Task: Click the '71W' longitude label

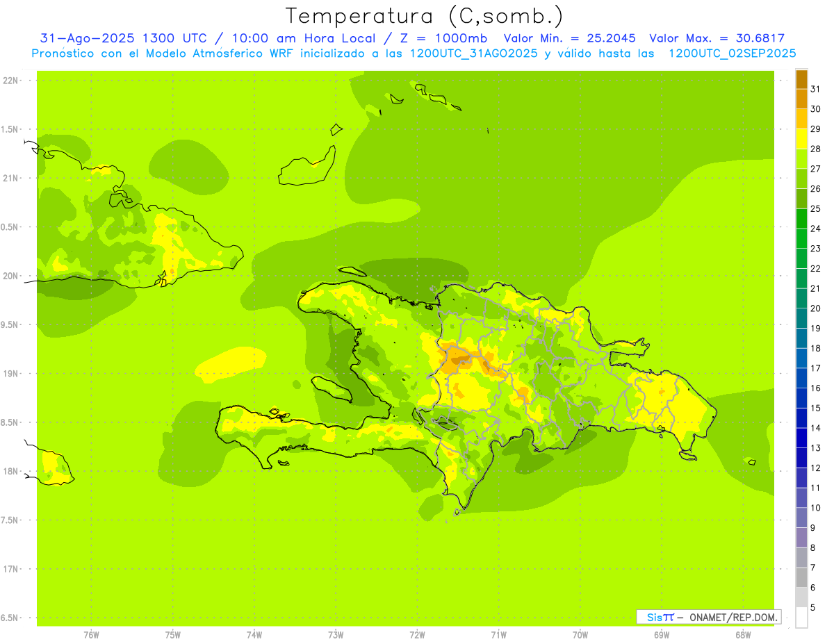Action: (498, 635)
